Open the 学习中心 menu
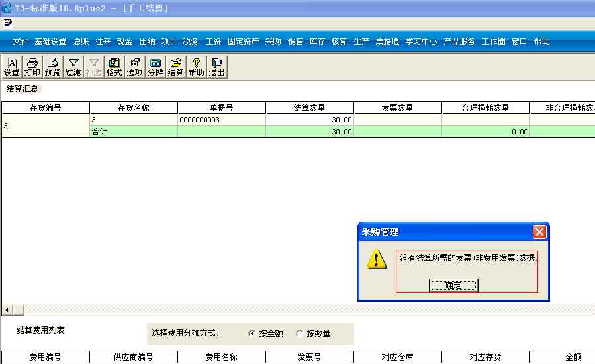 (421, 42)
